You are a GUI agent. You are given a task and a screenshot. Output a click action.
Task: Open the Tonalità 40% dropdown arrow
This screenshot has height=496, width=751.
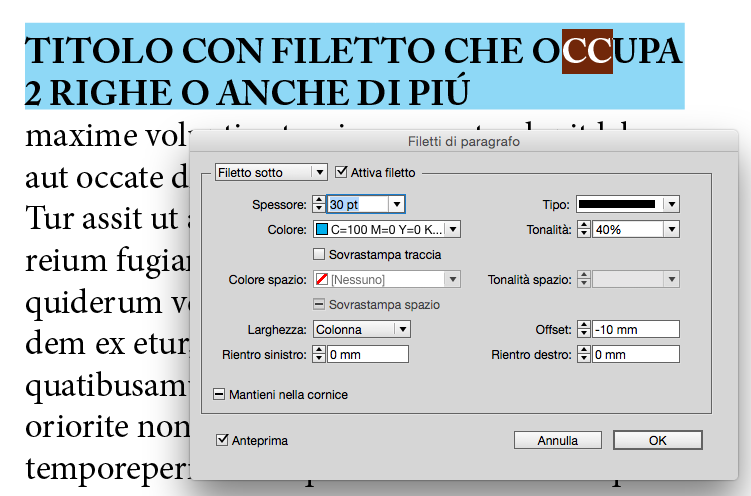tap(672, 229)
